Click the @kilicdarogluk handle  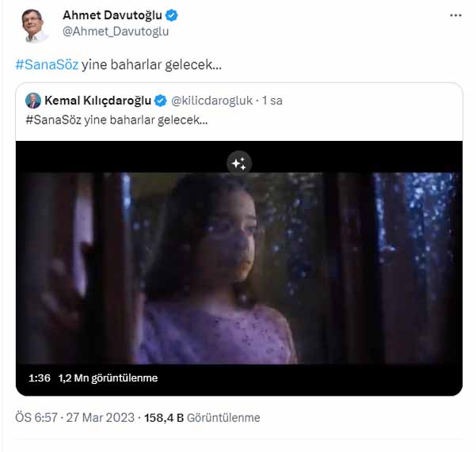211,101
